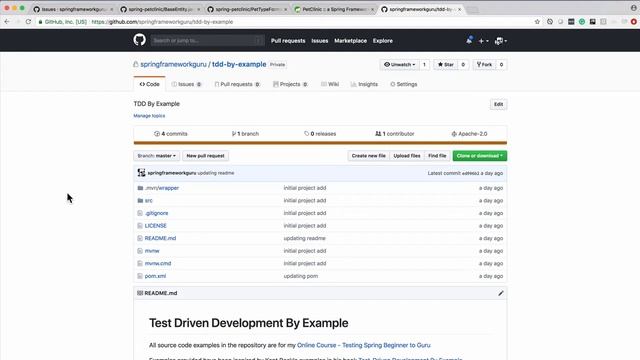Image resolution: width=640 pixels, height=360 pixels.
Task: Click the Manage topics link
Action: click(149, 116)
